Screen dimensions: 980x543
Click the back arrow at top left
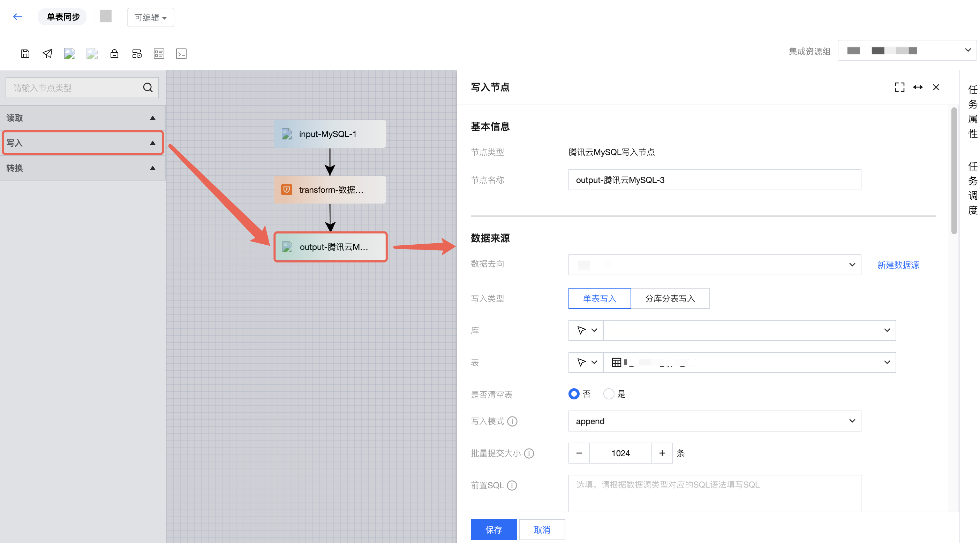[17, 17]
